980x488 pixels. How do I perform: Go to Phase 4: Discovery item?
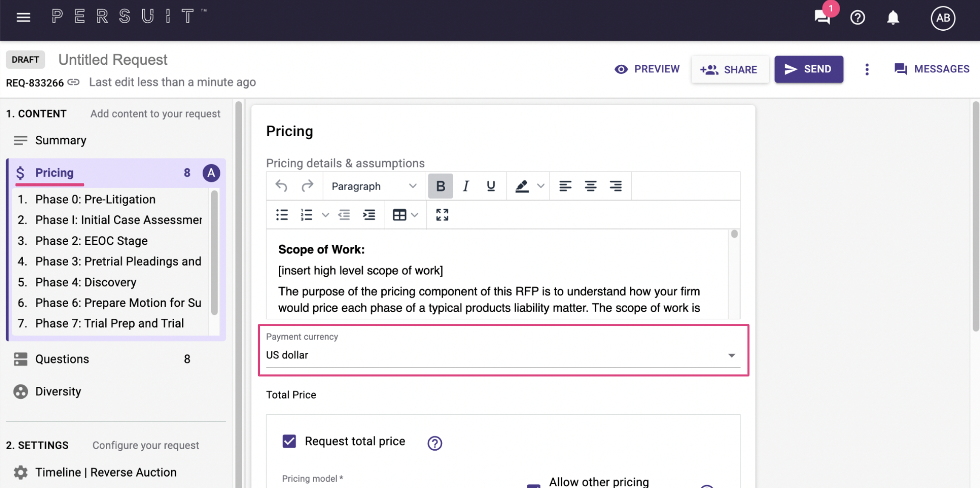pyautogui.click(x=86, y=282)
